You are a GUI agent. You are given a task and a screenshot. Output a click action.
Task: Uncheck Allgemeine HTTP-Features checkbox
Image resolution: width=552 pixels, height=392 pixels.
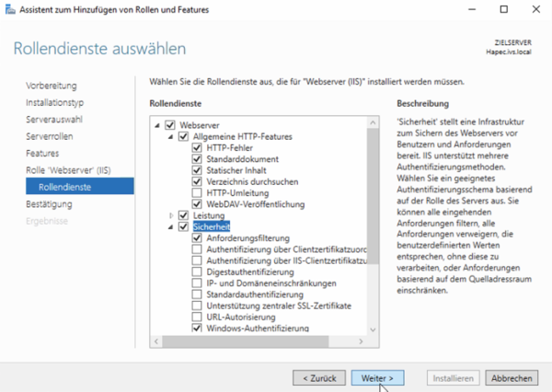tap(183, 136)
